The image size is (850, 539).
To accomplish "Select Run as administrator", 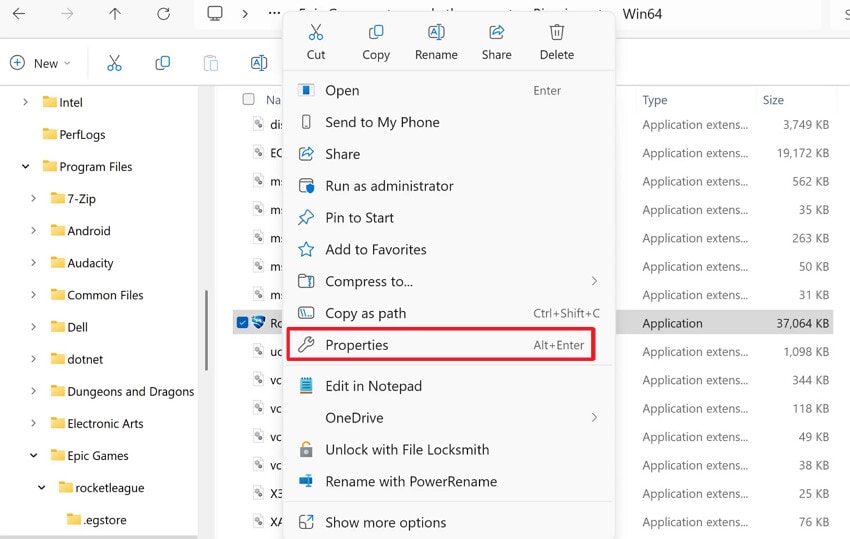I will coord(449,185).
